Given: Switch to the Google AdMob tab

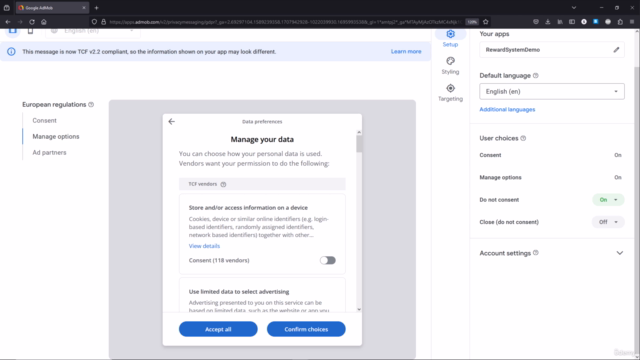Looking at the screenshot, I should 52,8.
